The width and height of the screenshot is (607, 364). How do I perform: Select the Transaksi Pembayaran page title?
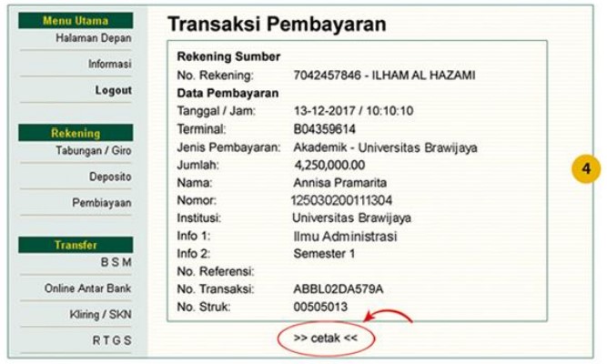pyautogui.click(x=277, y=24)
